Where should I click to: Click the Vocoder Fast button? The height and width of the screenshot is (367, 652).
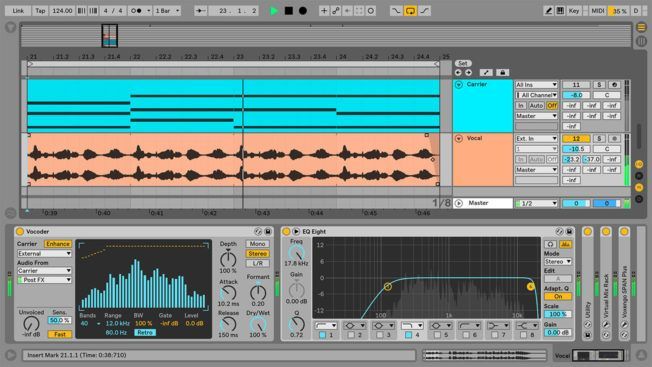[x=59, y=334]
